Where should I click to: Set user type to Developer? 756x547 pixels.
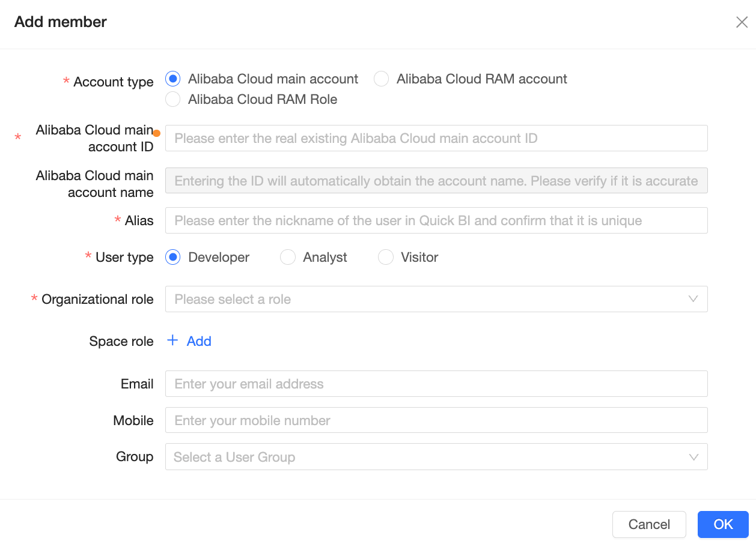tap(173, 258)
